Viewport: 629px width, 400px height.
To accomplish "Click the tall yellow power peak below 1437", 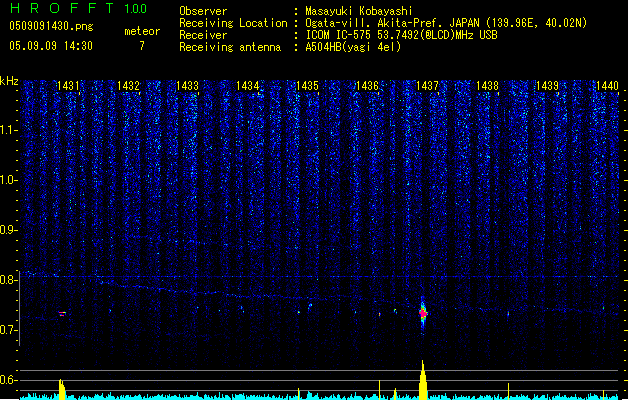I will point(423,380).
